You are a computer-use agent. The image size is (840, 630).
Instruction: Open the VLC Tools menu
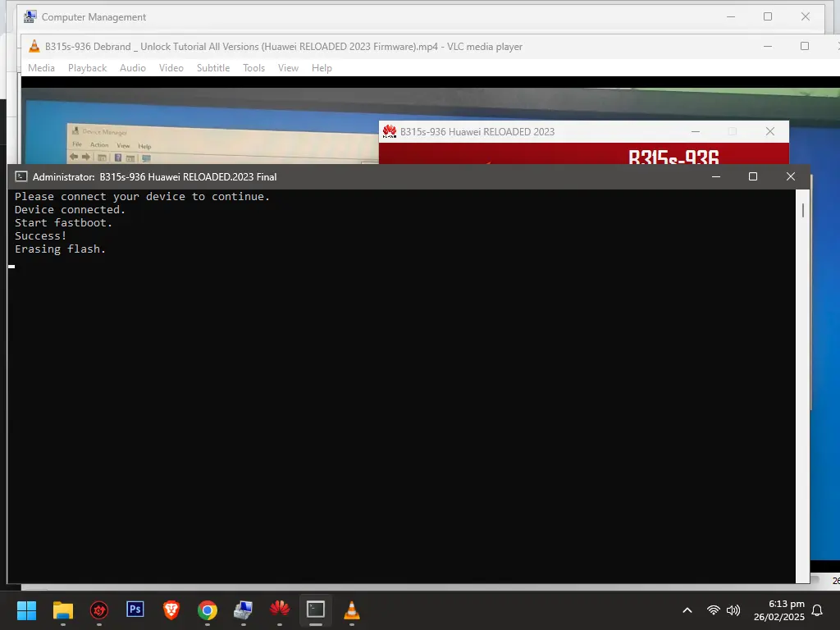pos(254,68)
